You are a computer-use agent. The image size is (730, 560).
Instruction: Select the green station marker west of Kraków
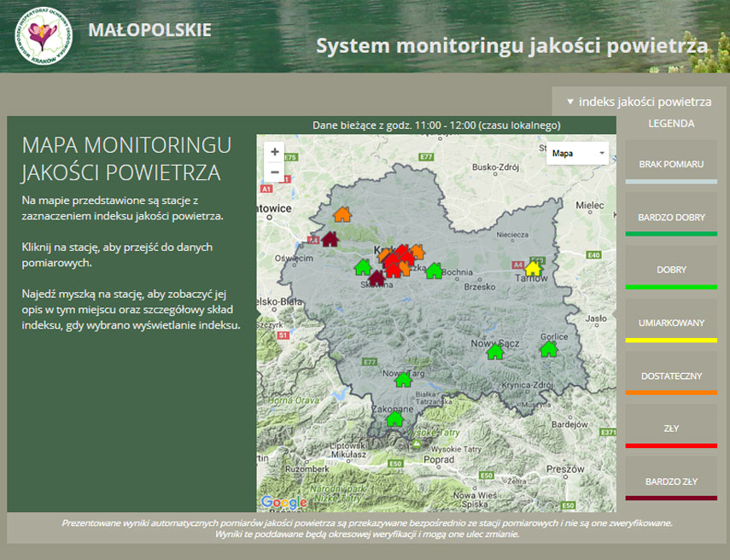pyautogui.click(x=363, y=267)
